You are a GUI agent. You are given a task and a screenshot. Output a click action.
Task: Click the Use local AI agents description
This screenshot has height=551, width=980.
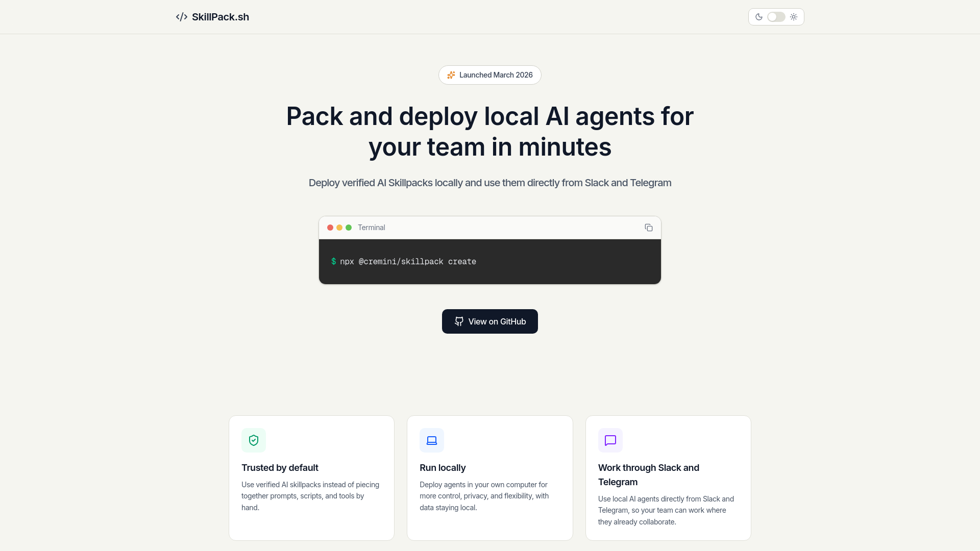point(666,510)
